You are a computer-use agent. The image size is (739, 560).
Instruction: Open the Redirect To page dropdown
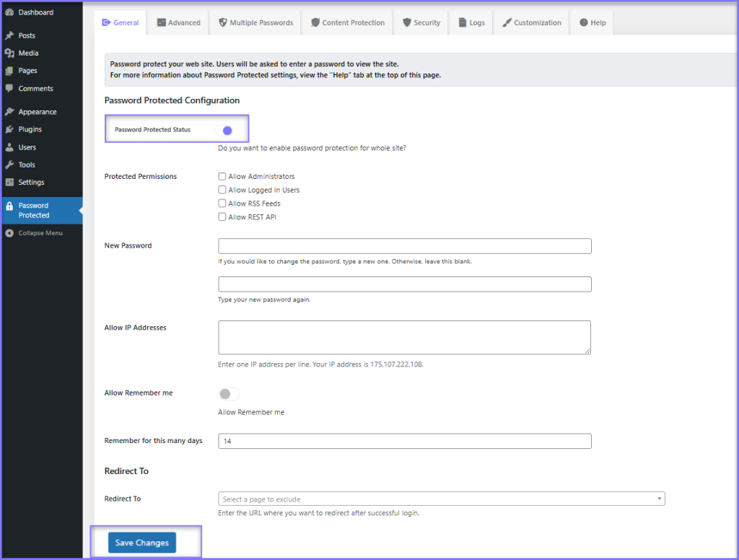pos(441,499)
